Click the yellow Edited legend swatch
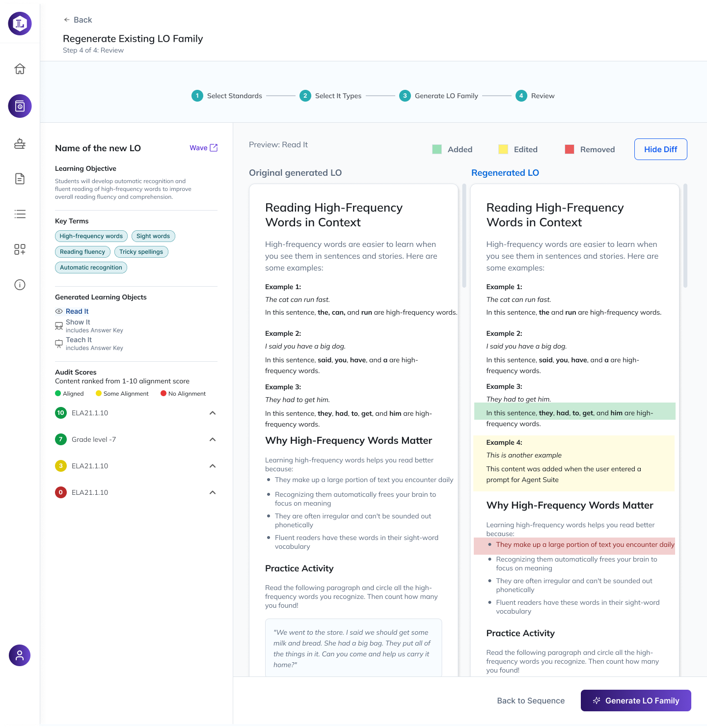707x728 pixels. click(x=503, y=149)
